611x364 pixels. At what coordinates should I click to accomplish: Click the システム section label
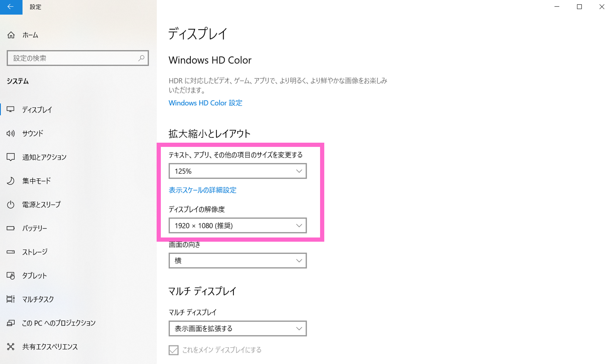point(17,81)
